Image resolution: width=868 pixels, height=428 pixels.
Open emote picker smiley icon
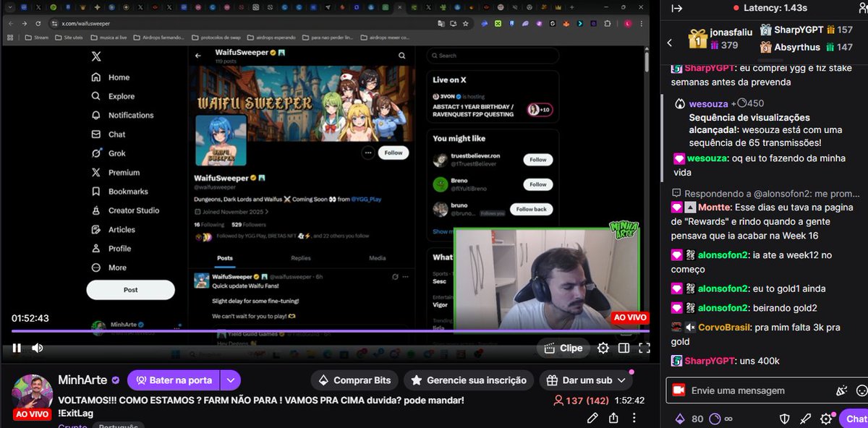click(x=861, y=390)
